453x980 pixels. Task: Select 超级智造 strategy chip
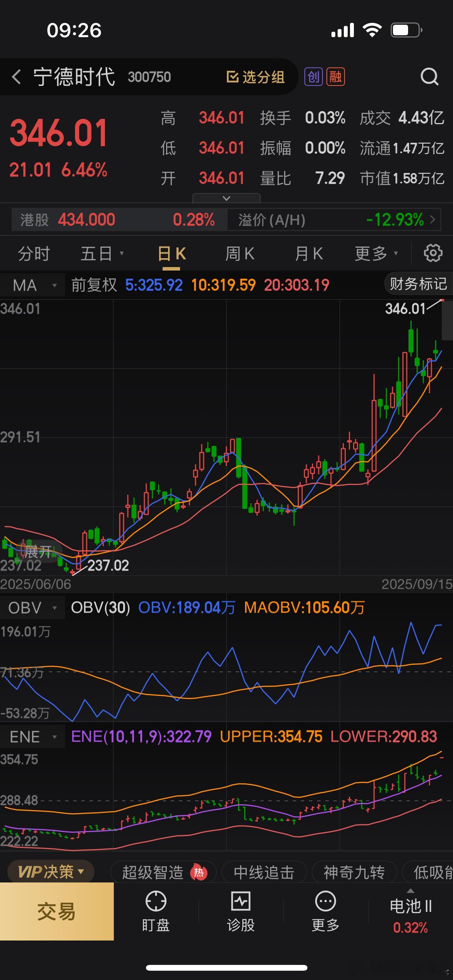point(163,872)
